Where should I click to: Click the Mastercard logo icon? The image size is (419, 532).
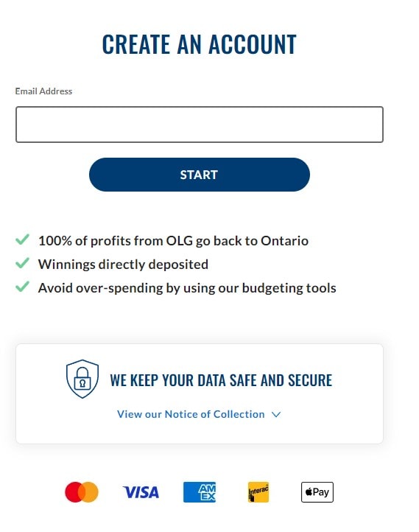coord(82,492)
